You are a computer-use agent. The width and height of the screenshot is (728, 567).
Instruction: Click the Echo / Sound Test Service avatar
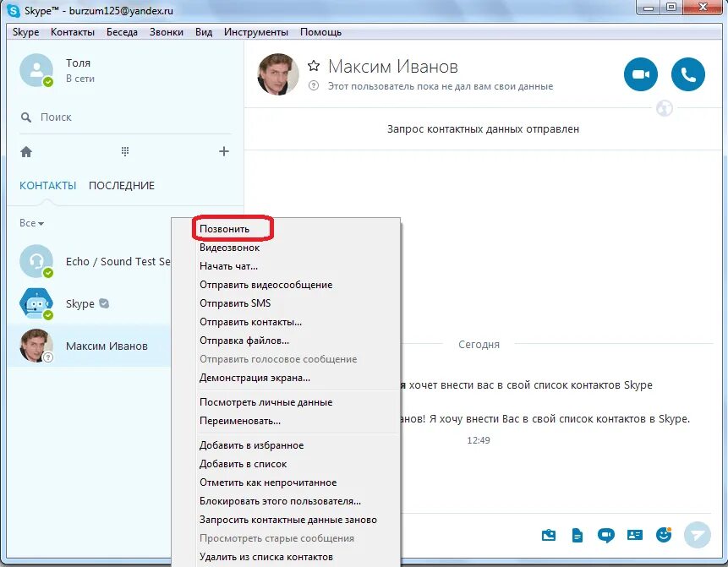tap(36, 261)
